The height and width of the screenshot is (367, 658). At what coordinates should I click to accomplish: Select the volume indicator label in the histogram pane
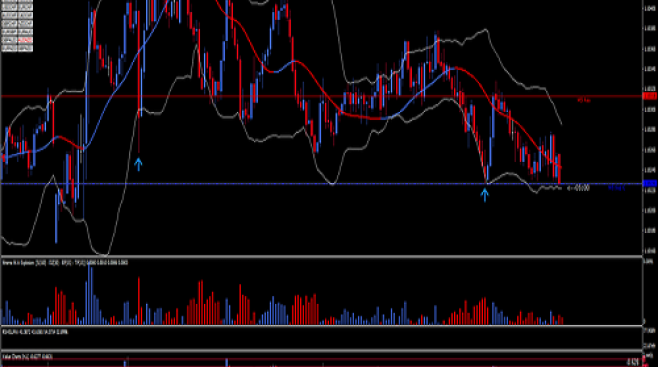65,263
